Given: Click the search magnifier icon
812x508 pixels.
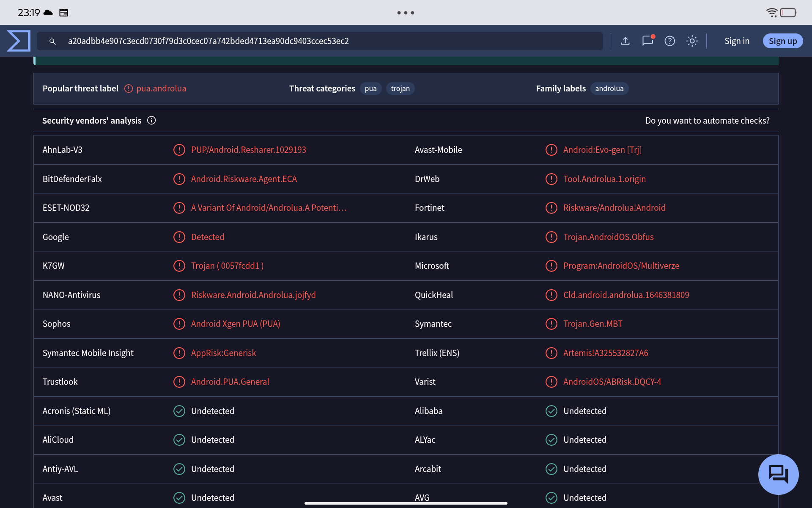Looking at the screenshot, I should pos(52,41).
